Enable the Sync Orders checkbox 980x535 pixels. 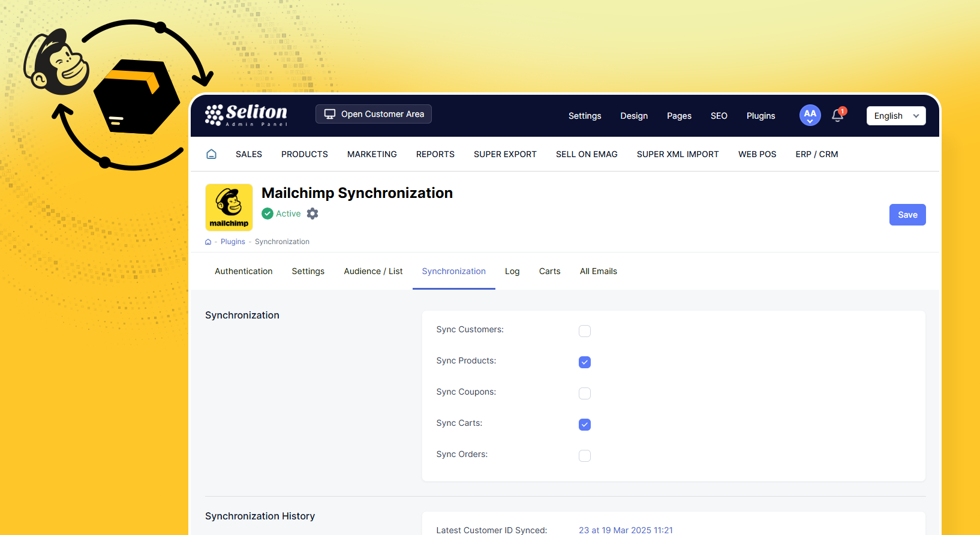585,456
